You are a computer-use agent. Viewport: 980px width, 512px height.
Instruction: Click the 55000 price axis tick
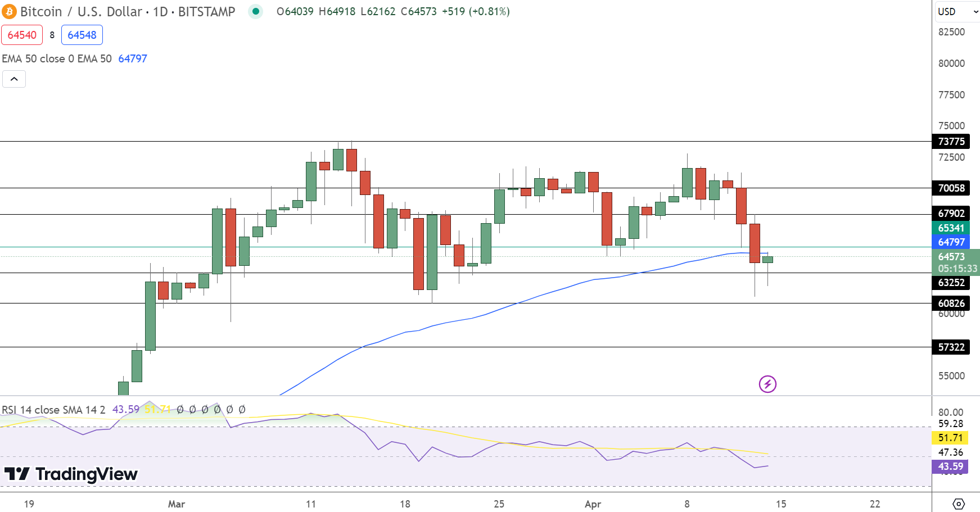(x=951, y=376)
